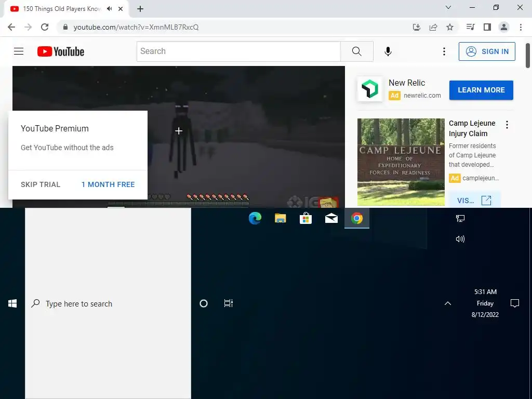Expand hidden tray icons chevron
The width and height of the screenshot is (532, 399).
pos(448,303)
